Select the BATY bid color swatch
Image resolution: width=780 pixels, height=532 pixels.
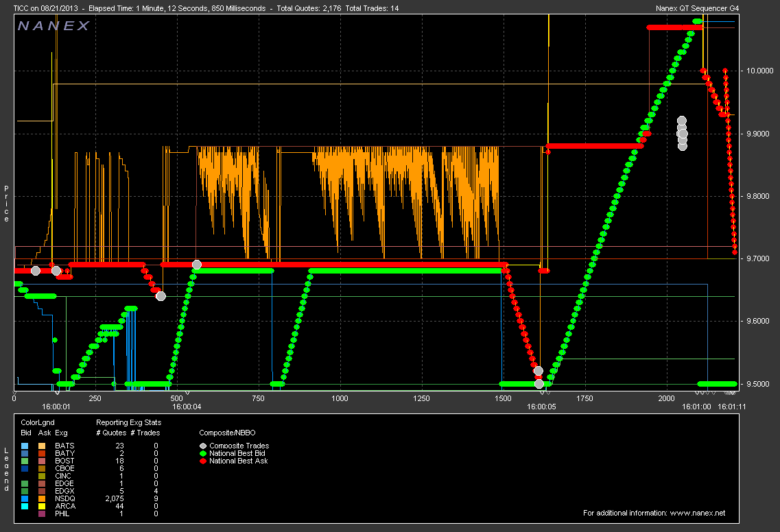pyautogui.click(x=25, y=453)
